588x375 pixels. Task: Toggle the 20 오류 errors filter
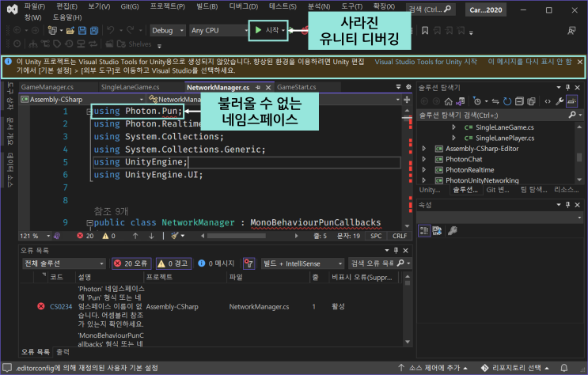pyautogui.click(x=131, y=263)
